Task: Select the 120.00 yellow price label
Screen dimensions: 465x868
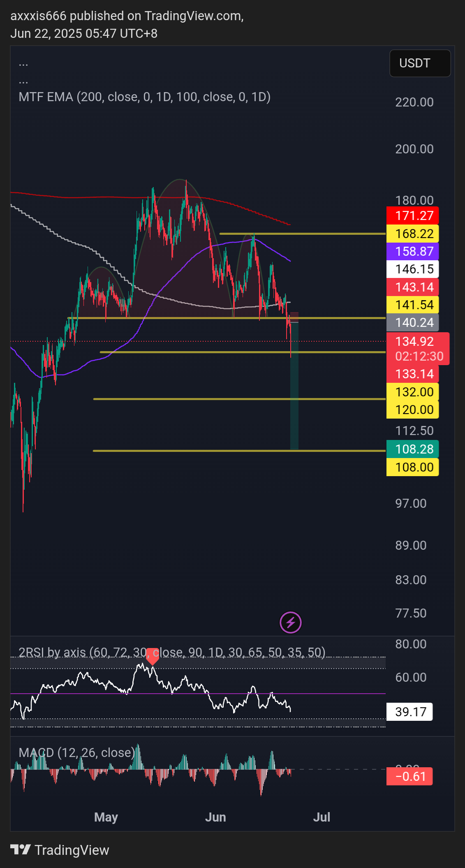Action: tap(413, 410)
